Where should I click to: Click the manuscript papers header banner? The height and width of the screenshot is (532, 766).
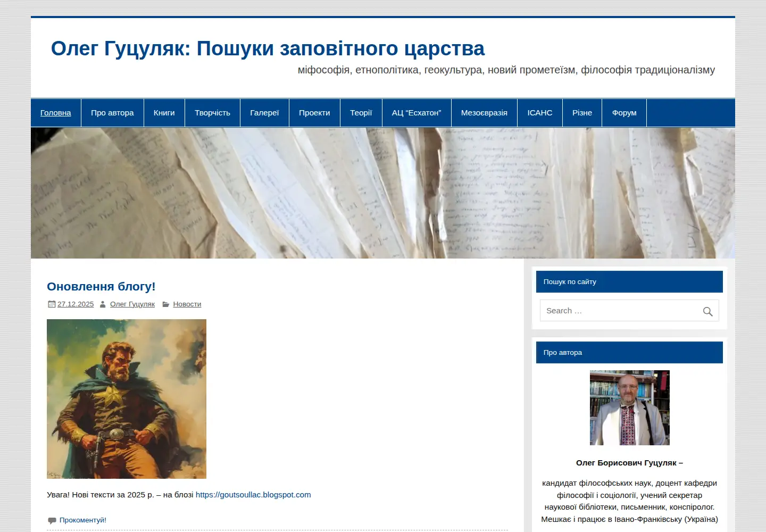(383, 193)
